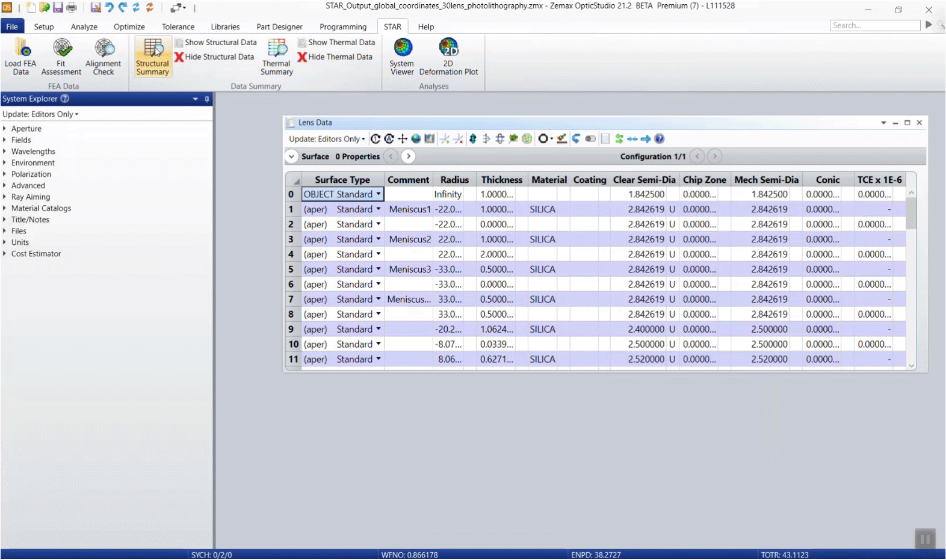Switch to the Tolerance ribbon tab
This screenshot has width=946, height=560.
(178, 26)
